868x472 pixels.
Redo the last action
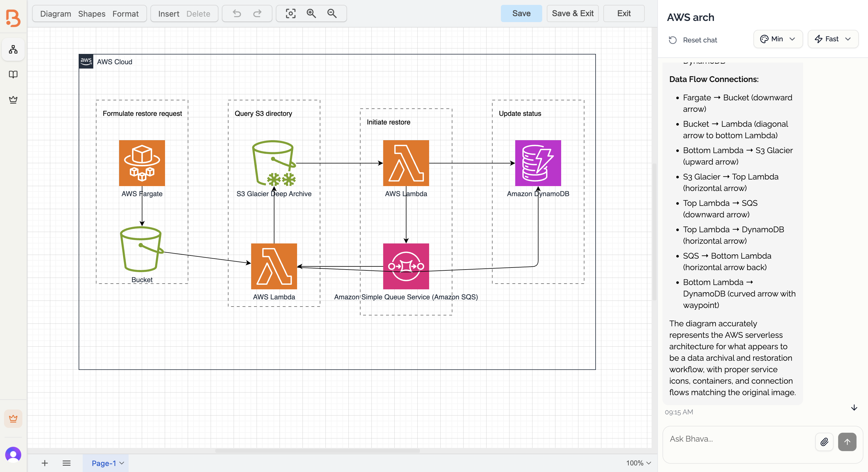257,13
